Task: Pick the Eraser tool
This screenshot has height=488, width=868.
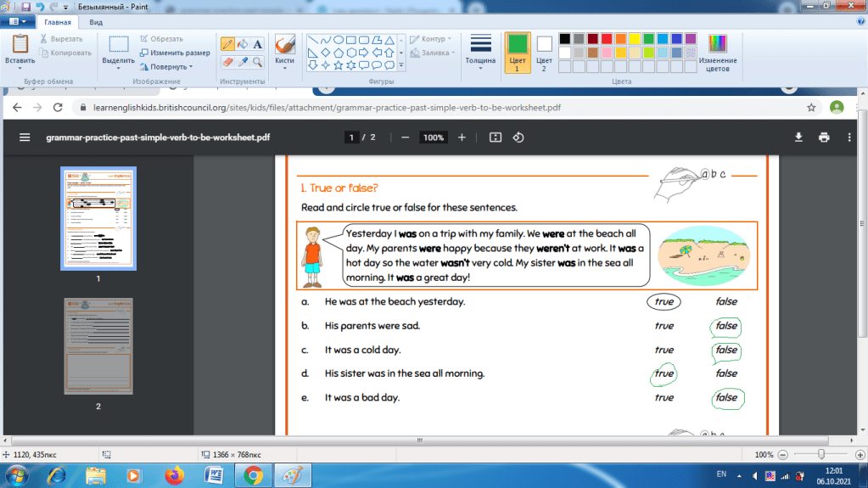Action: click(227, 62)
